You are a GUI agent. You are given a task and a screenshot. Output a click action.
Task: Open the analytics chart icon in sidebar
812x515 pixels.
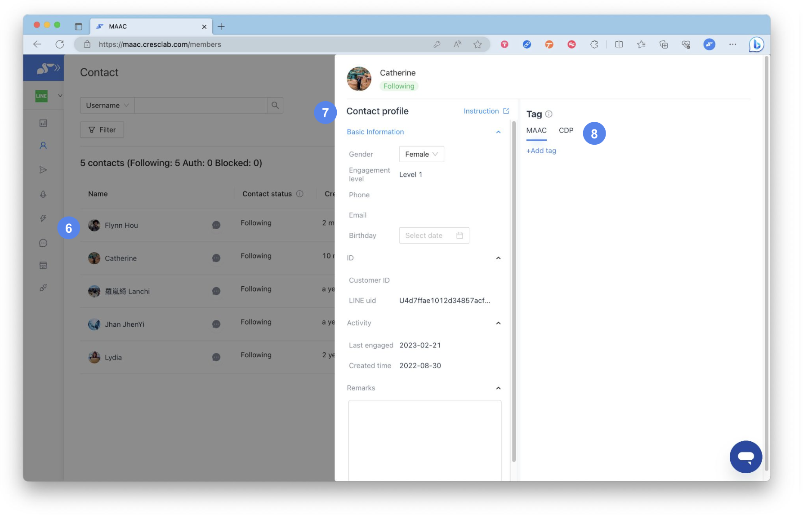[43, 123]
